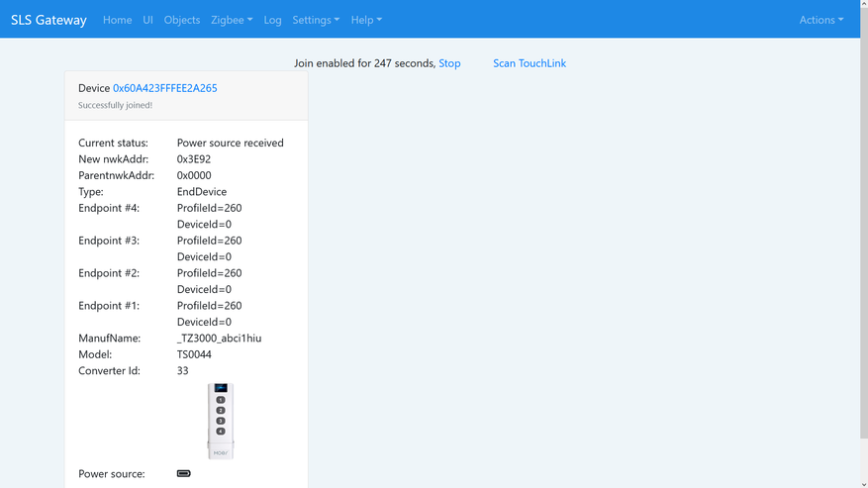Image resolution: width=868 pixels, height=488 pixels.
Task: Expand the Zigbee dropdown menu
Action: [x=232, y=20]
